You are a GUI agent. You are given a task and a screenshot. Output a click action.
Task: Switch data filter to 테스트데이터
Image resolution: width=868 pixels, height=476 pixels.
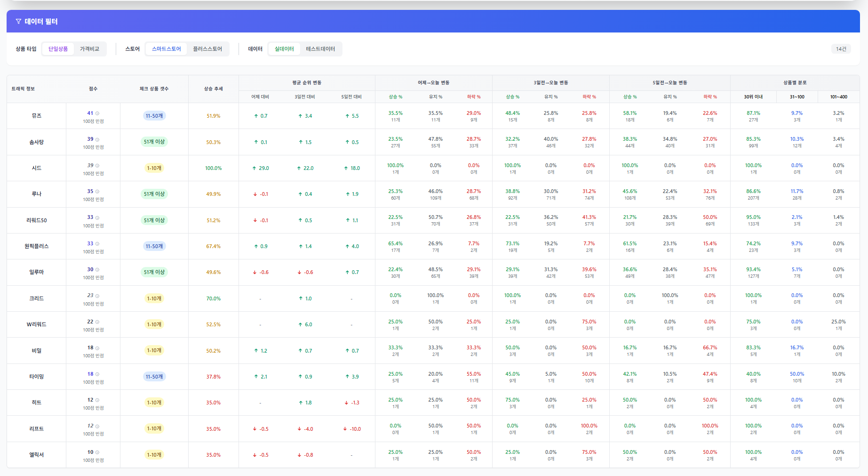click(x=321, y=49)
